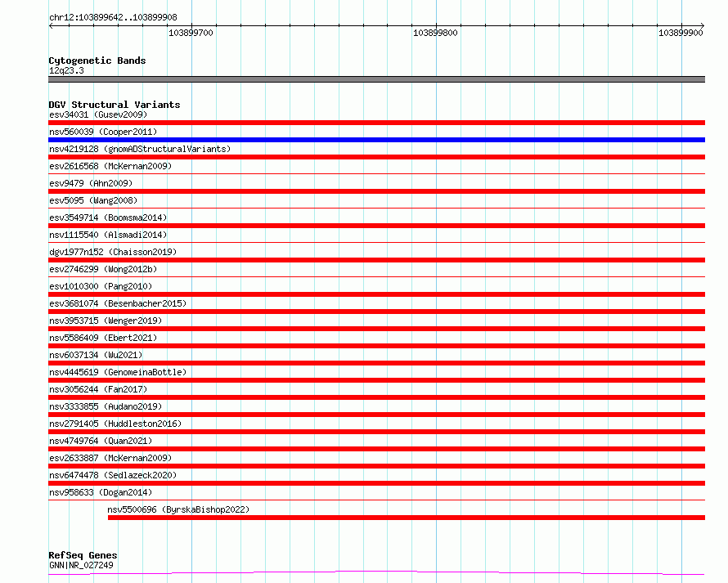
Task: Click the gray 12q23.3 cytogenetic band bar
Action: coord(376,79)
